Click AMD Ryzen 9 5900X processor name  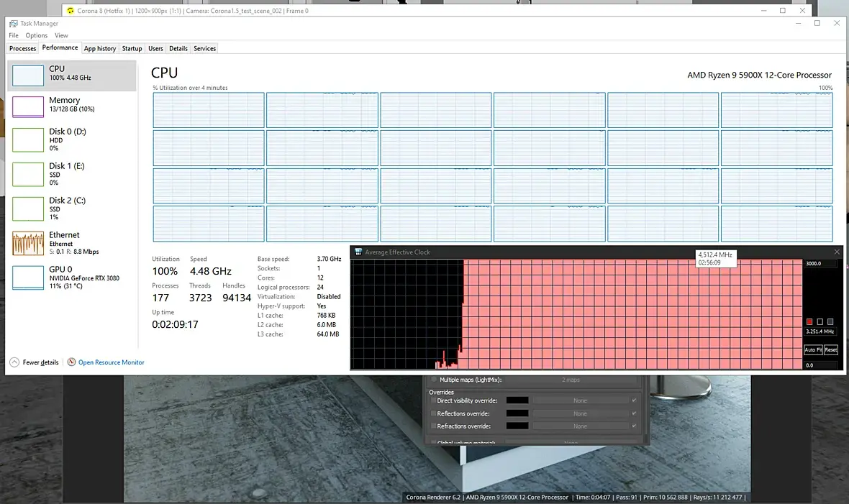[x=759, y=75]
